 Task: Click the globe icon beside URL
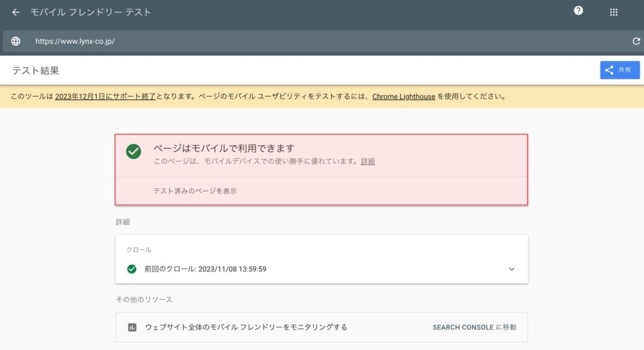[16, 41]
